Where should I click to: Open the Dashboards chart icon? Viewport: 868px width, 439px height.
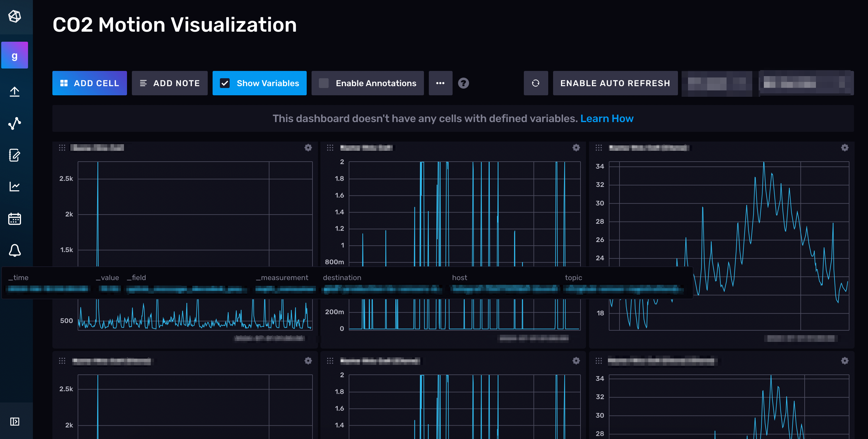pos(15,187)
